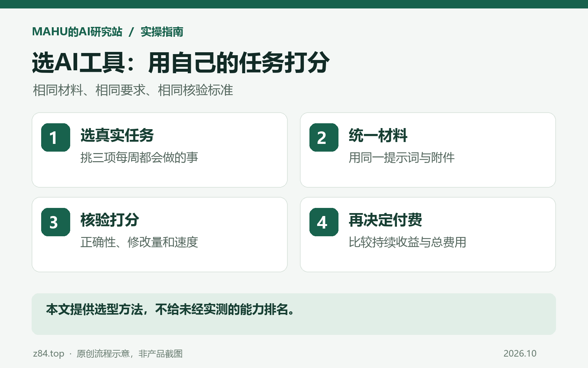The image size is (588, 368).
Task: Click the z84.top footer link
Action: 49,354
